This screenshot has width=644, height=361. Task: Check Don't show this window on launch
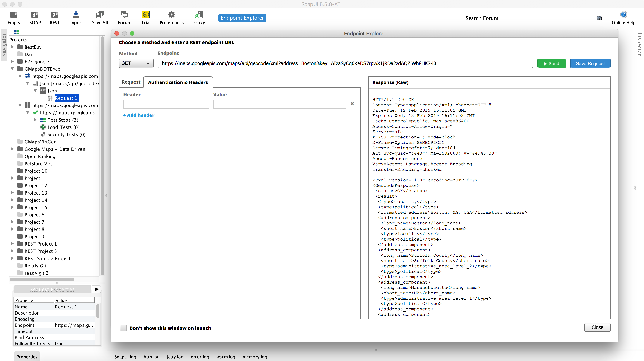[x=123, y=328]
